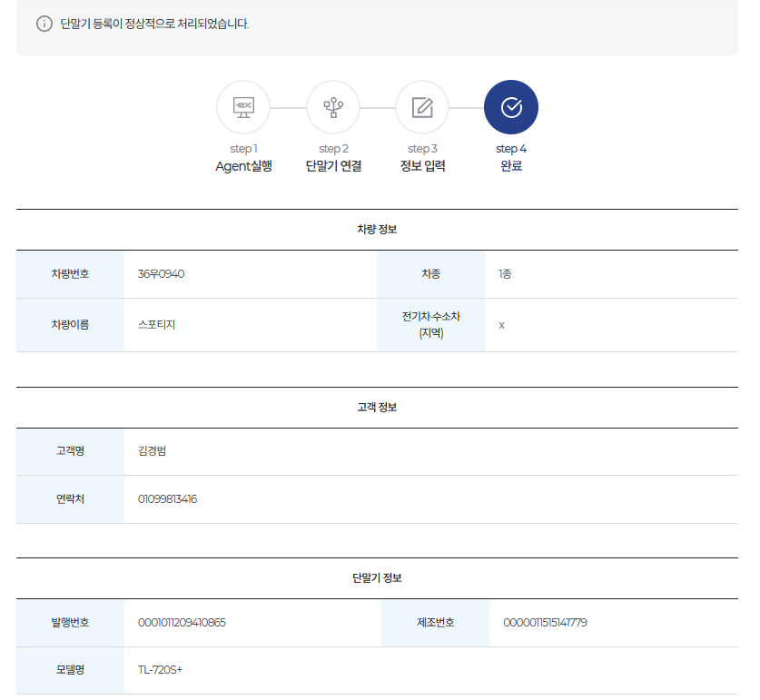Select the 'Agent실행' step label
Image resolution: width=760 pixels, height=700 pixels.
pos(243,166)
